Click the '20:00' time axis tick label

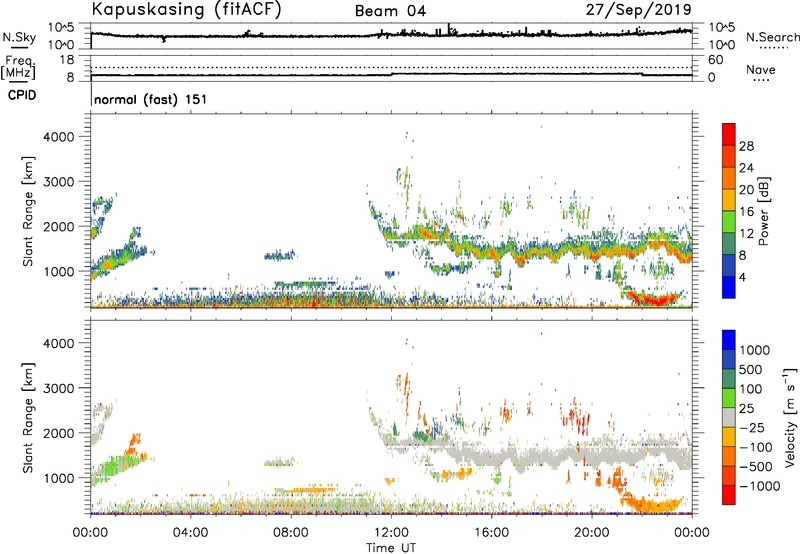point(591,533)
